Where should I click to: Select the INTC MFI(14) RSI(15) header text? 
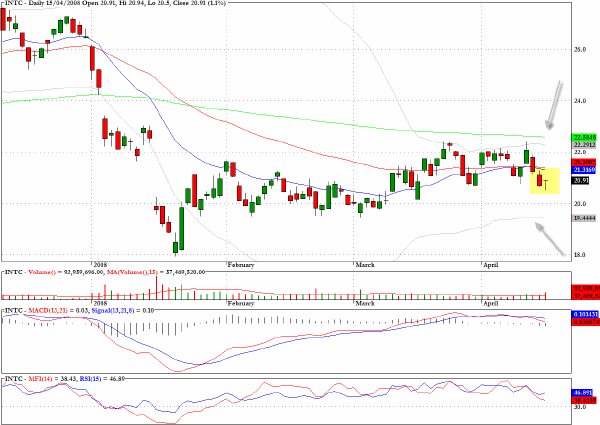pos(65,379)
